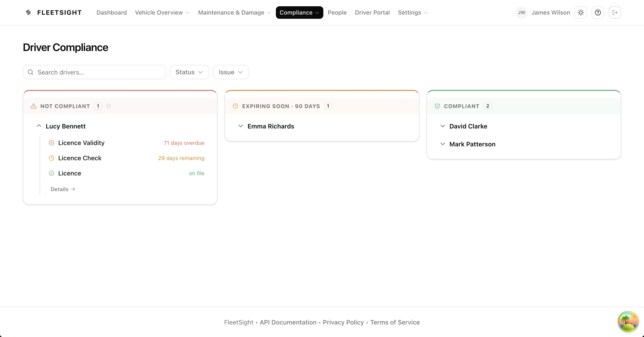Screen dimensions: 644x337
Task: Open the Maintenance & Damage menu
Action: (x=234, y=13)
